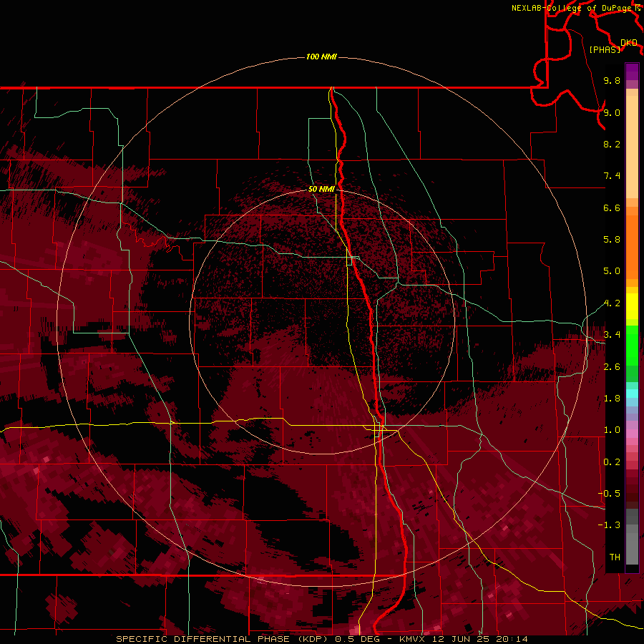Click the 9.0 scale value
Screen dimensions: 644x644
[612, 113]
